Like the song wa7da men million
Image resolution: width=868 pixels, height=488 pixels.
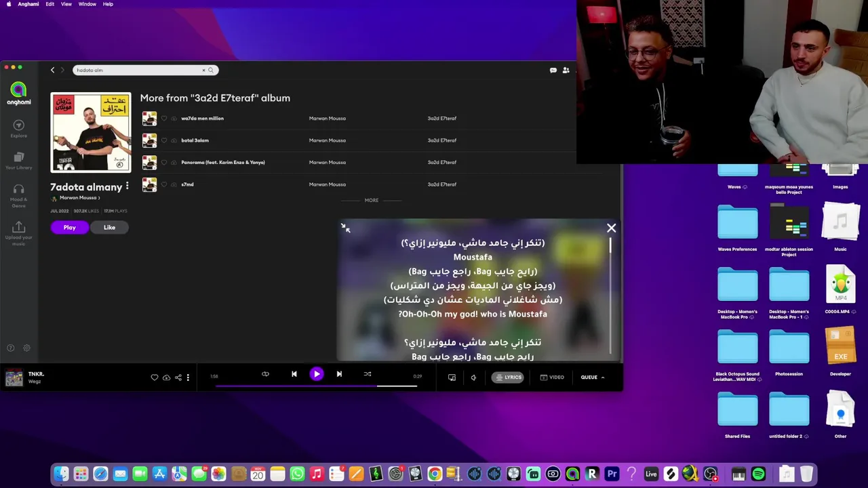click(163, 119)
